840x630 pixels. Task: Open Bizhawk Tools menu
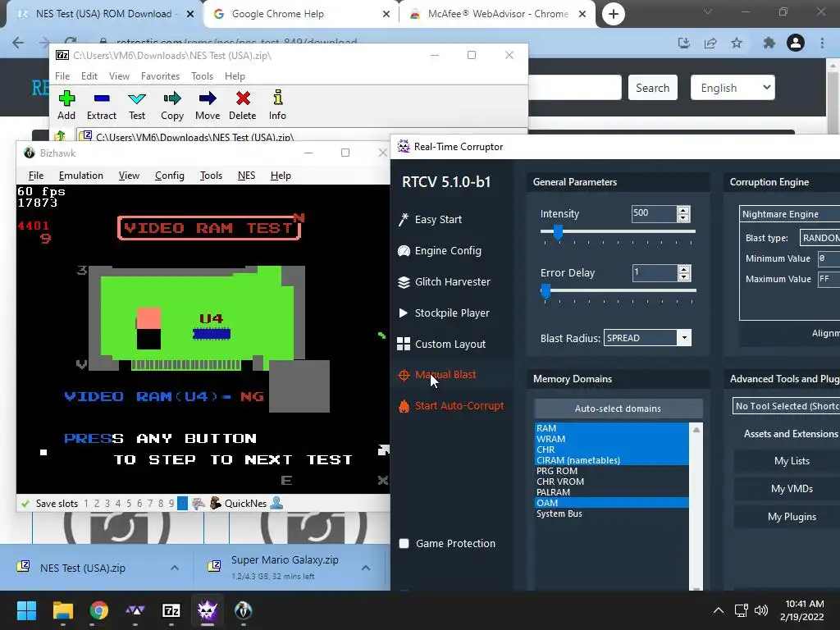pyautogui.click(x=211, y=176)
